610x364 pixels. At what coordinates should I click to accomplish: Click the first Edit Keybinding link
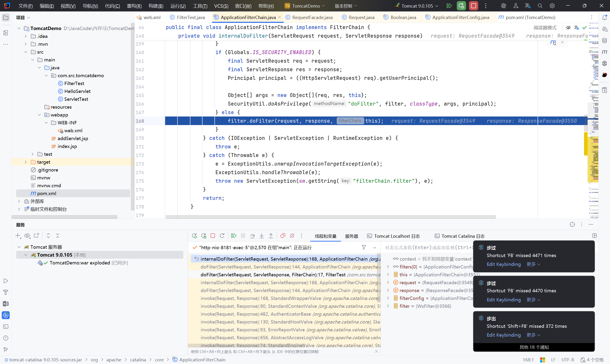pos(503,264)
